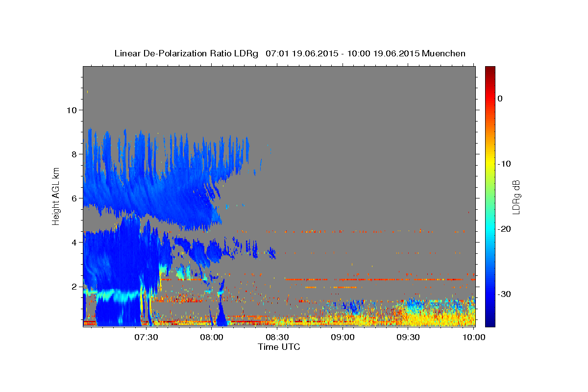Click the 'Muenchen' location in the title
The width and height of the screenshot is (588, 392).
[x=444, y=53]
